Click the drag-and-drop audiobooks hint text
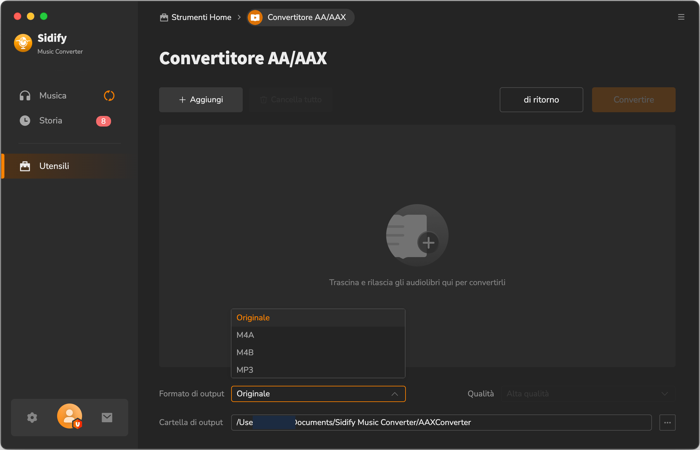Screen dimensions: 700x450 (x=417, y=283)
